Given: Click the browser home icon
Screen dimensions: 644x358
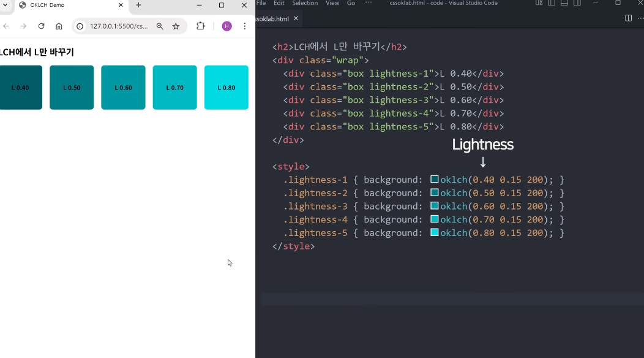Looking at the screenshot, I should [x=59, y=26].
